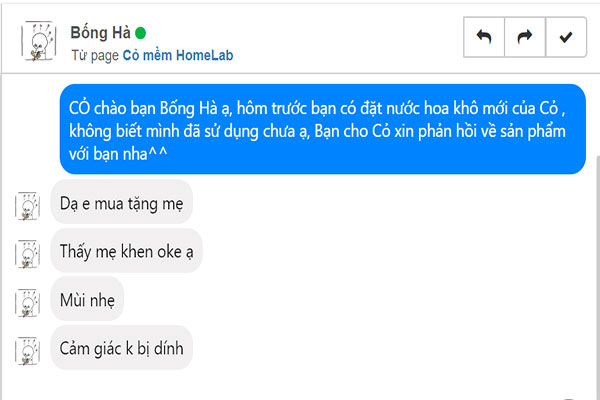Click avatar beside 'Mùi nhẹ' message
Viewport: 600px width, 400px height.
28,303
